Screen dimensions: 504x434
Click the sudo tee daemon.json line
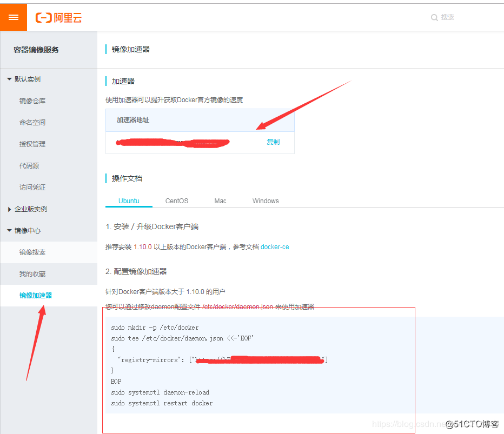[182, 338]
